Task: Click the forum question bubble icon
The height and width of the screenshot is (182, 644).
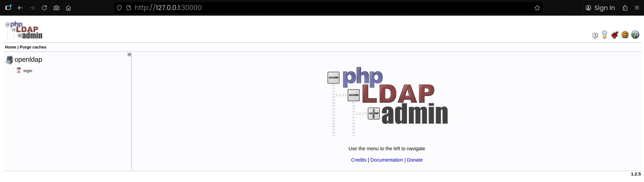Action: coord(595,35)
